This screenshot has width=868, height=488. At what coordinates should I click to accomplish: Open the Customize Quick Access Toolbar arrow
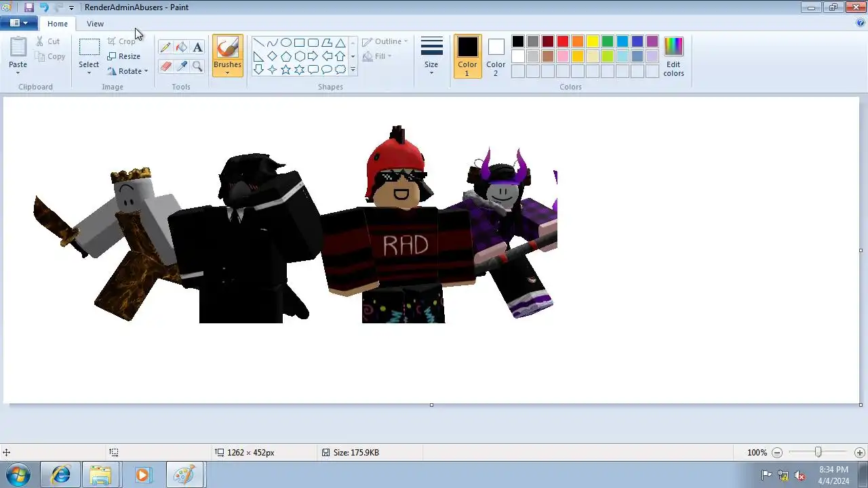click(x=71, y=8)
